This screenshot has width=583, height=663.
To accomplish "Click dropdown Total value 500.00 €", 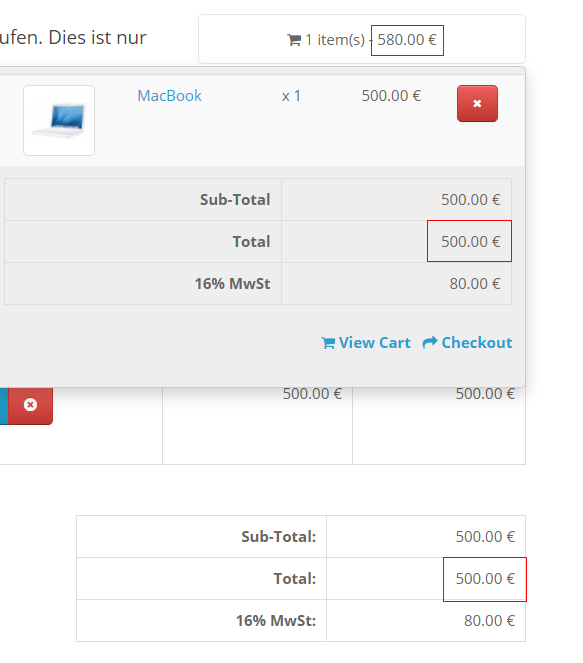I will [x=471, y=242].
